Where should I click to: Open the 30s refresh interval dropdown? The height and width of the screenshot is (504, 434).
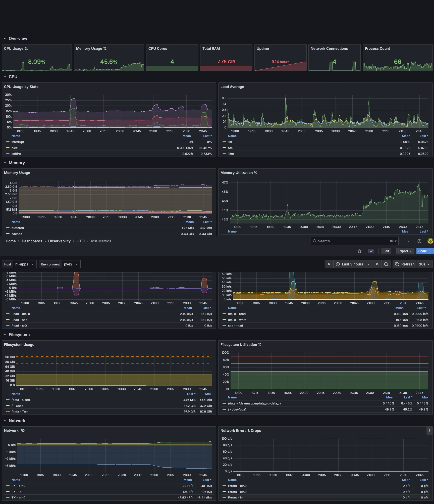pos(424,264)
